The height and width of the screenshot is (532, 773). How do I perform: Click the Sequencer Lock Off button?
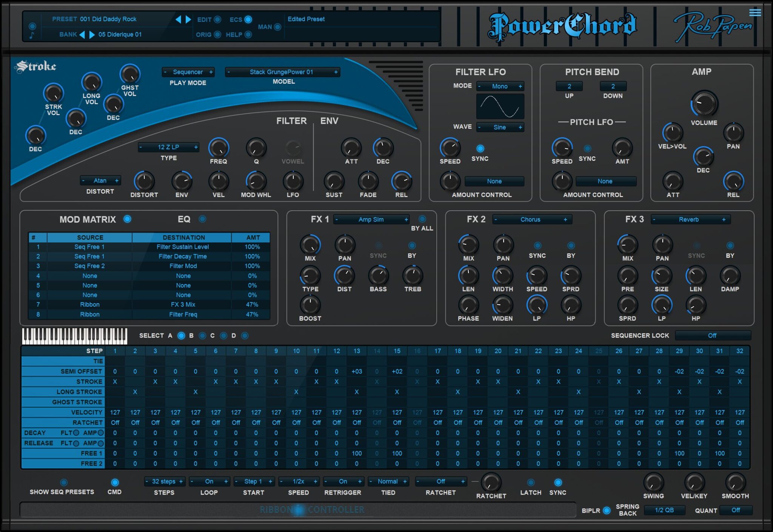coord(712,335)
